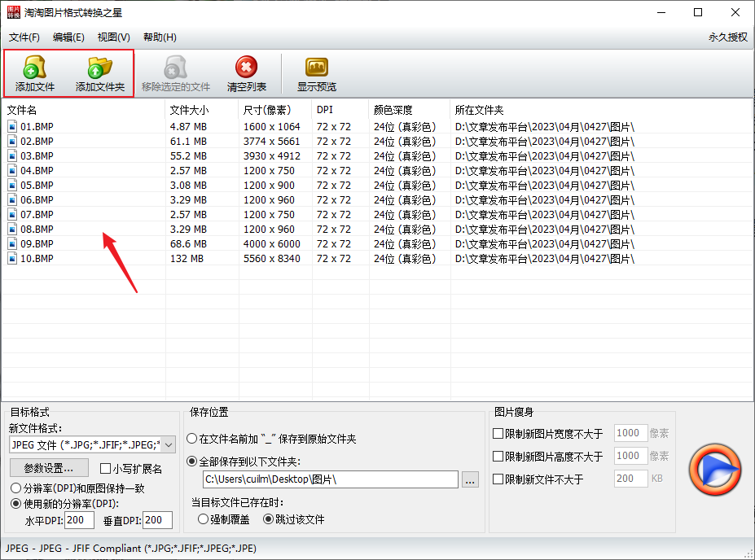Select the file icon of 08.BMP
Screen dimensions: 755x560
click(x=12, y=230)
